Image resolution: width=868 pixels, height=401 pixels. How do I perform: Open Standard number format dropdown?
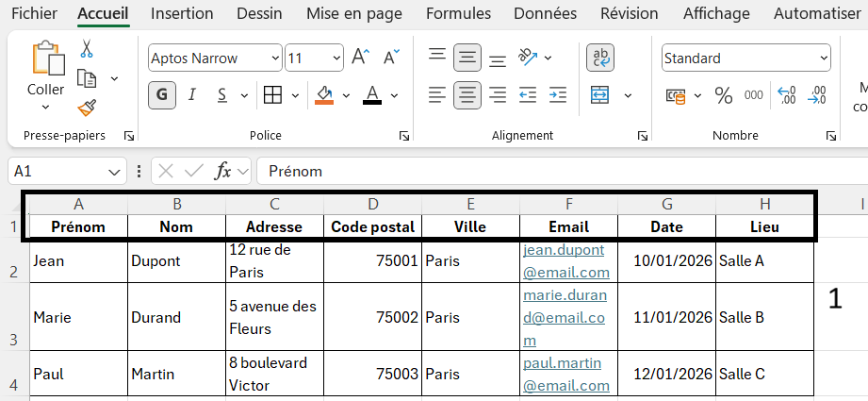(x=825, y=58)
